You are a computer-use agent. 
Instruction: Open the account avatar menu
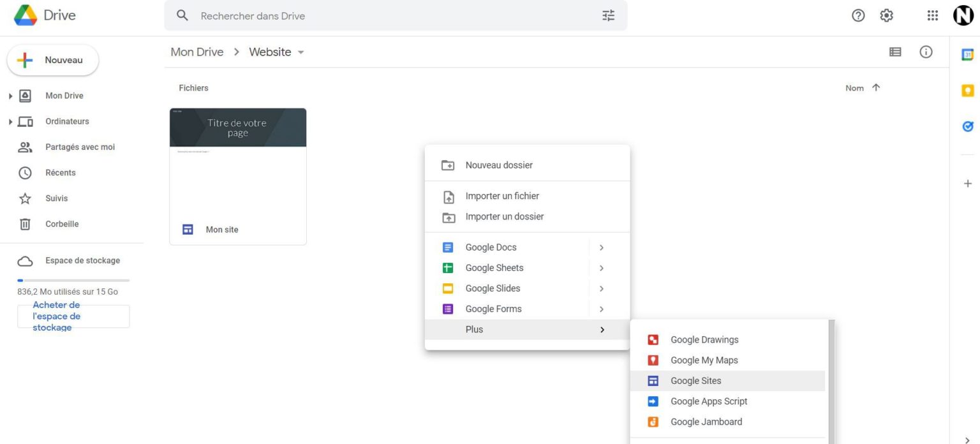pos(963,16)
